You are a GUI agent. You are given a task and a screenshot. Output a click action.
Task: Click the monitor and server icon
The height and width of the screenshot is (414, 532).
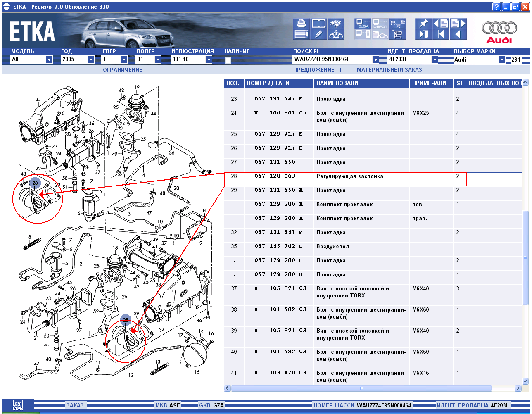pos(363,35)
